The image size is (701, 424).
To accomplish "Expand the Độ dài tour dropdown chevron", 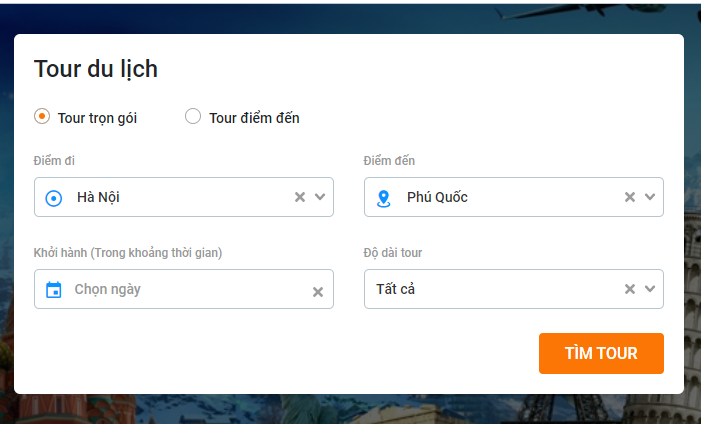I will coord(650,289).
